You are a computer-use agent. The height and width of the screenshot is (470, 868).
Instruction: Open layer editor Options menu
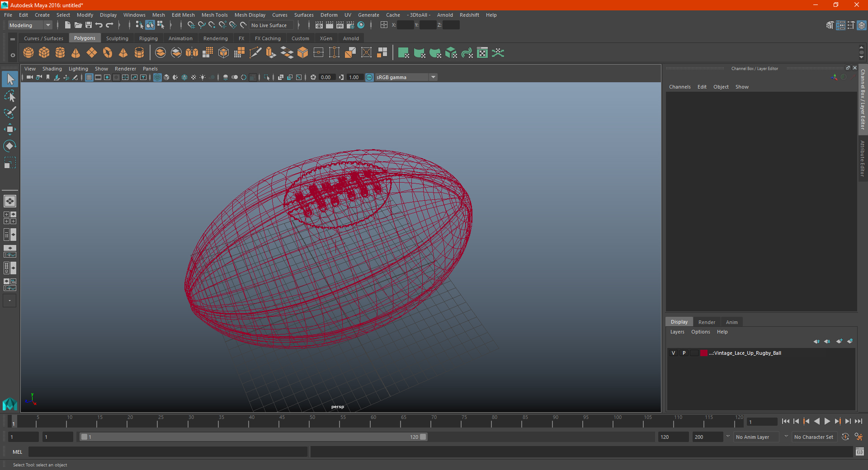click(700, 332)
